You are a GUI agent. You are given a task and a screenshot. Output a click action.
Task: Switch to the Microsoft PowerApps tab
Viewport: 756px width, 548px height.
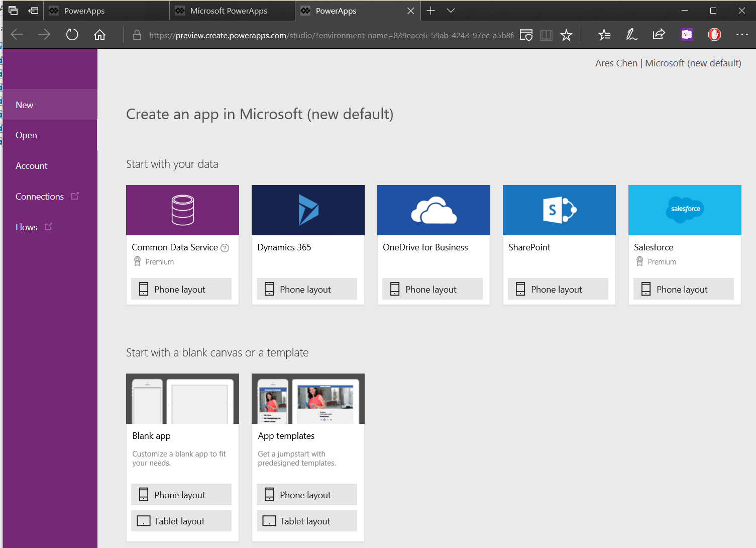click(x=232, y=10)
